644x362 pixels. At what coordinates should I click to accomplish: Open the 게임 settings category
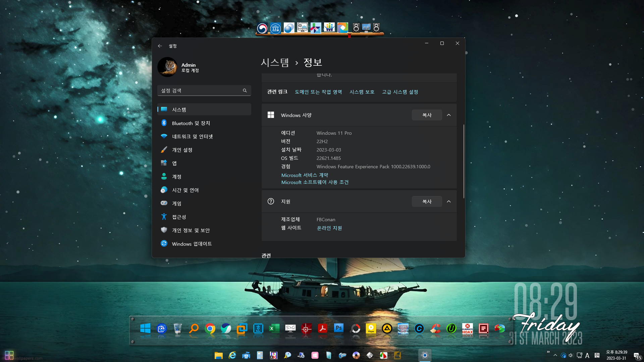click(x=204, y=203)
